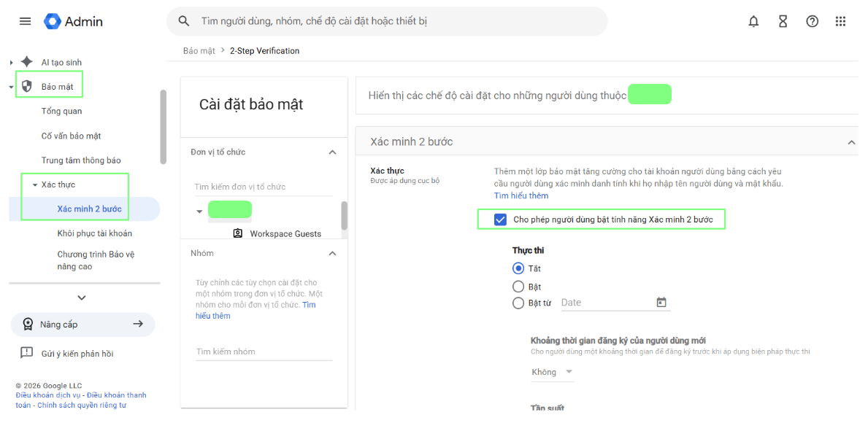Open Tổng quan under Bảo mật
Viewport: 868px width, 423px height.
point(61,111)
